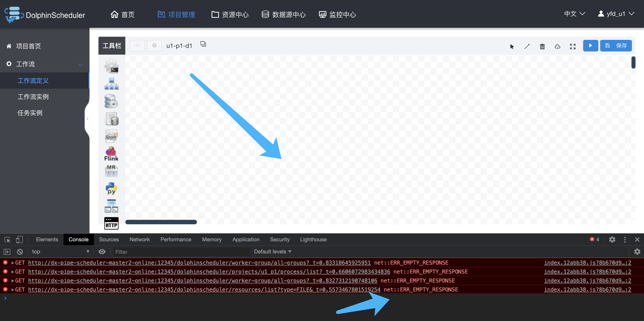This screenshot has height=321, width=644.
Task: Collapse the left sidebar handle
Action: [87, 119]
